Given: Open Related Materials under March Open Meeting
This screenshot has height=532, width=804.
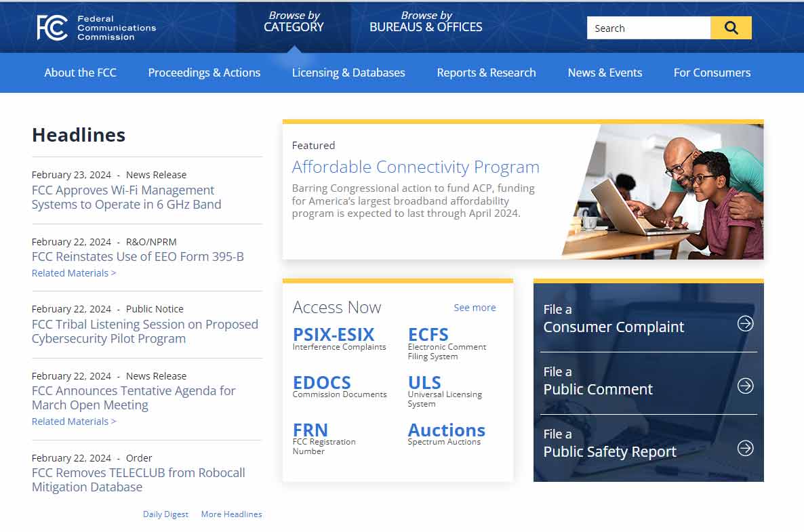Looking at the screenshot, I should point(74,422).
